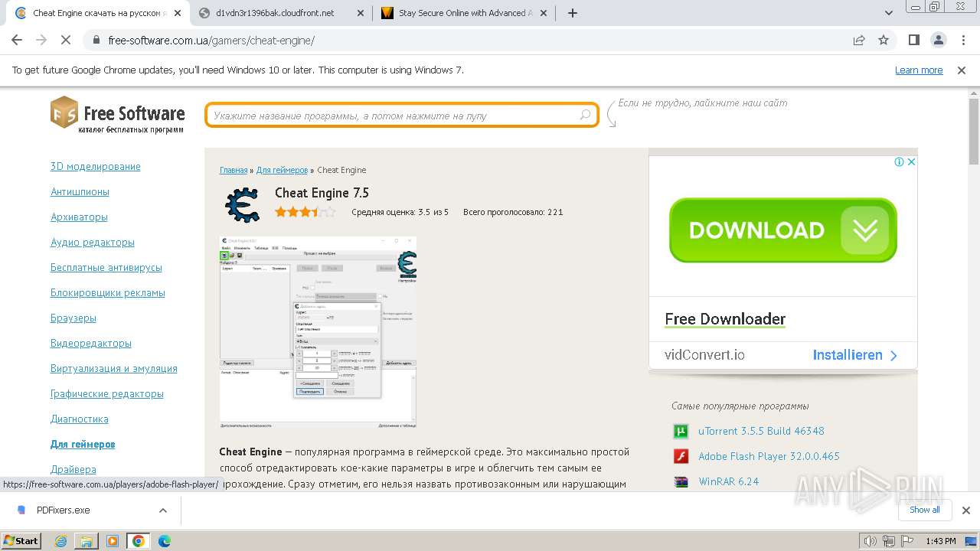Open the Adobe Flash Player 32.0.0.465 link
Image resolution: width=980 pixels, height=551 pixels.
point(769,456)
